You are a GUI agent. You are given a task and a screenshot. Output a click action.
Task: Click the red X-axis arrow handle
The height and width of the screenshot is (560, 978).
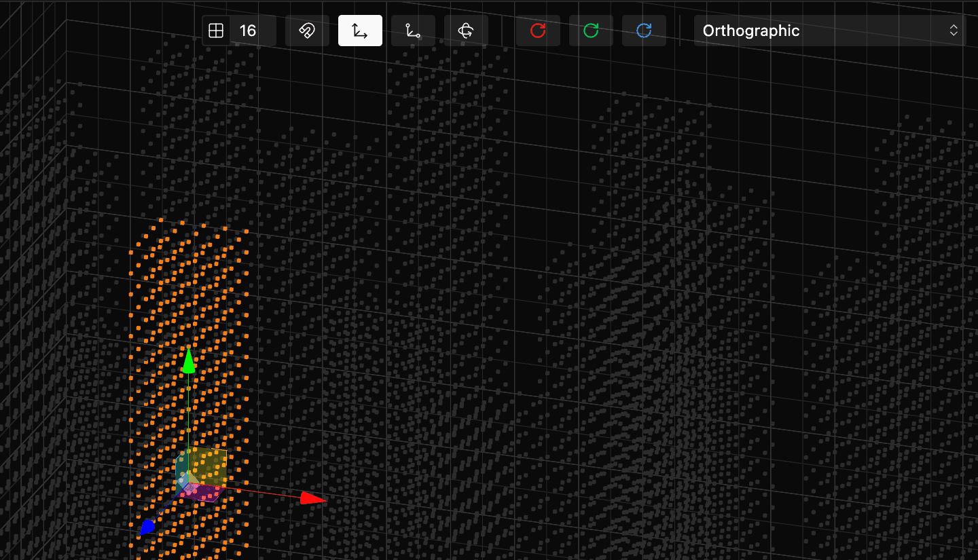coord(312,499)
